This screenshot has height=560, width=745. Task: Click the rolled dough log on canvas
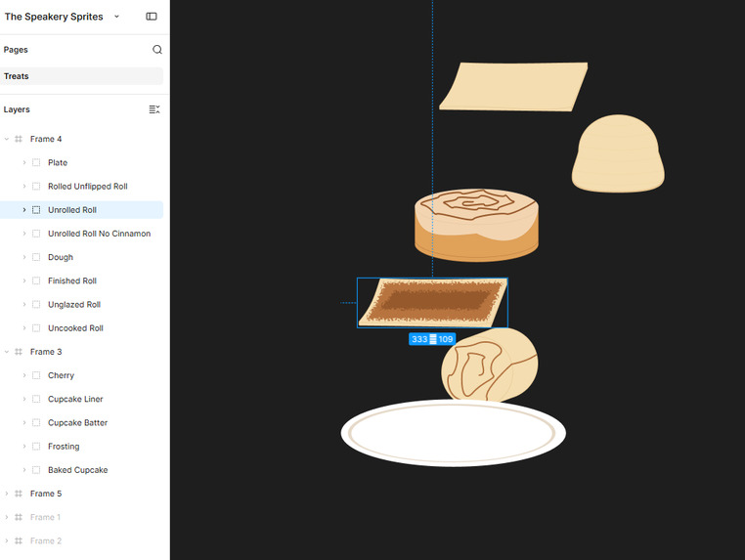(490, 365)
